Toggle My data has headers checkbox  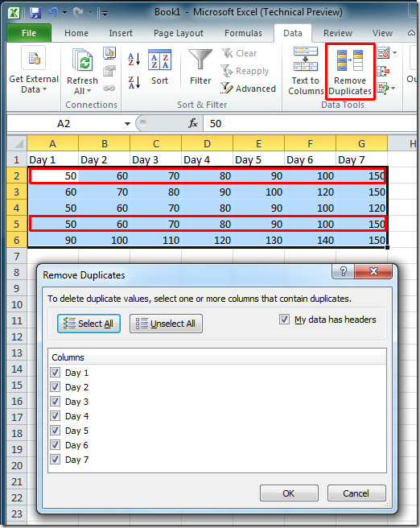[284, 319]
